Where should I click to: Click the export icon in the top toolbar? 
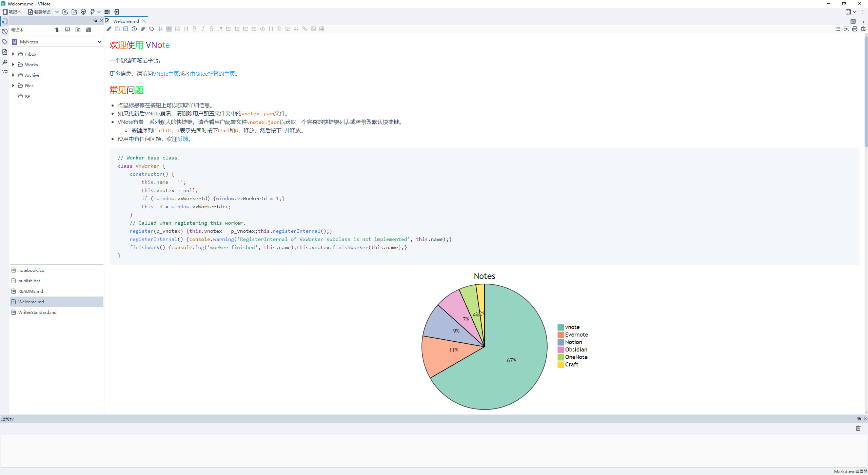[x=74, y=12]
